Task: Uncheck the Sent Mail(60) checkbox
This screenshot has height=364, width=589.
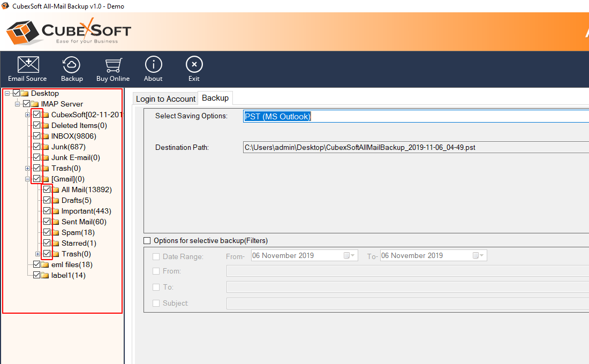Action: (x=47, y=222)
